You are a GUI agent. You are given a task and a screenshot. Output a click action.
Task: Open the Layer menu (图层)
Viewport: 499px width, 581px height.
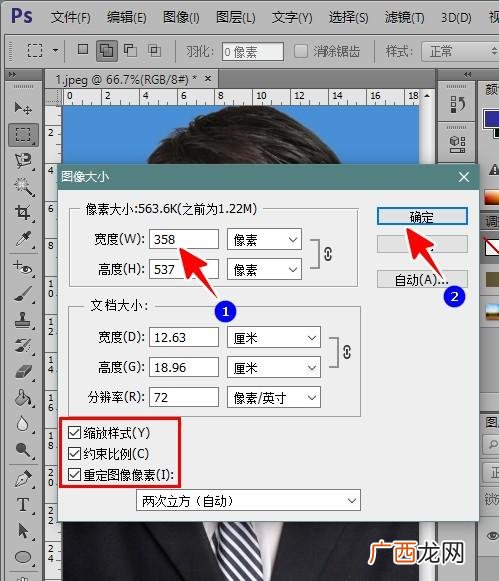[236, 17]
